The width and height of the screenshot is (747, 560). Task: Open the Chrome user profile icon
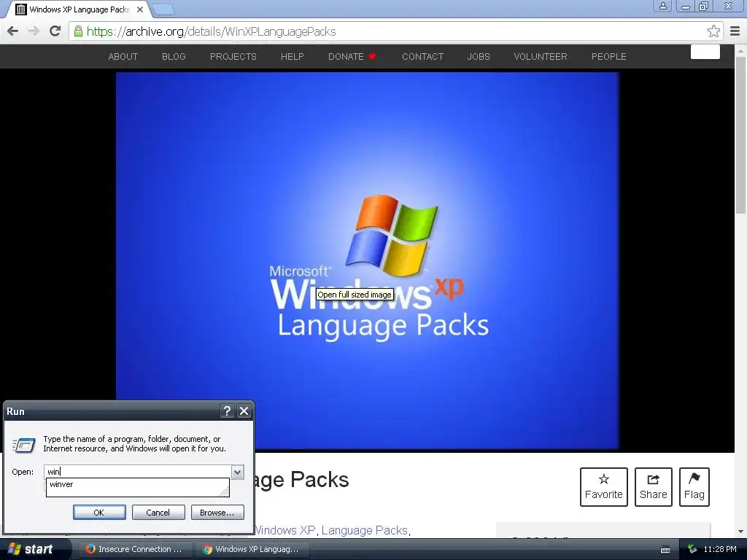click(662, 6)
